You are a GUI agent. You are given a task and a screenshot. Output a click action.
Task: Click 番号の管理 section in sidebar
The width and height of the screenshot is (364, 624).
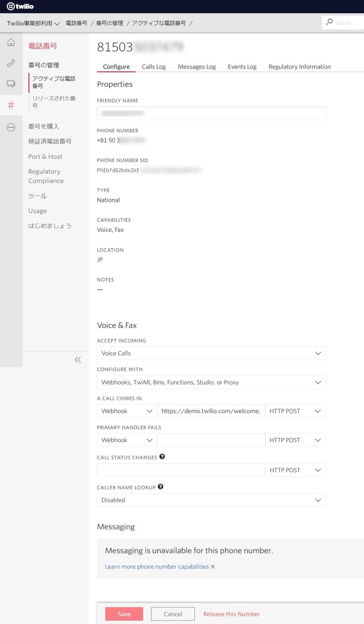[x=44, y=66]
